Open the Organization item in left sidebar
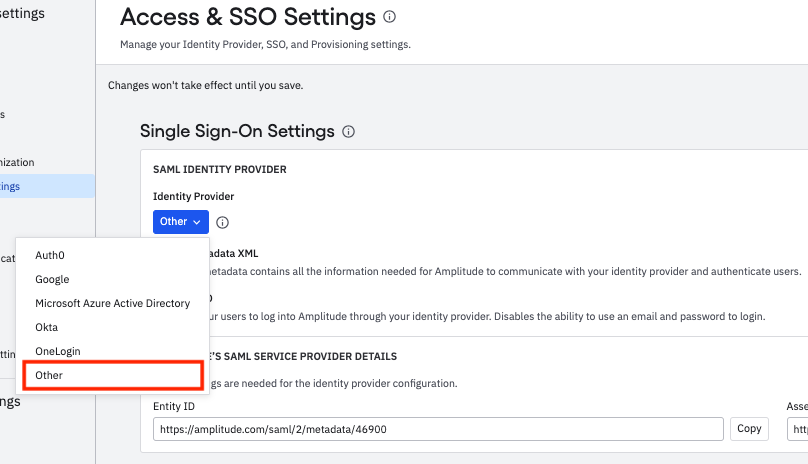The height and width of the screenshot is (464, 808). click(18, 162)
